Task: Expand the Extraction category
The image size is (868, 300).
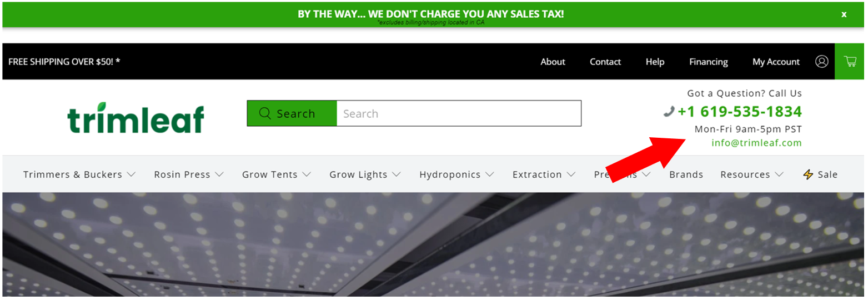Action: [x=544, y=174]
